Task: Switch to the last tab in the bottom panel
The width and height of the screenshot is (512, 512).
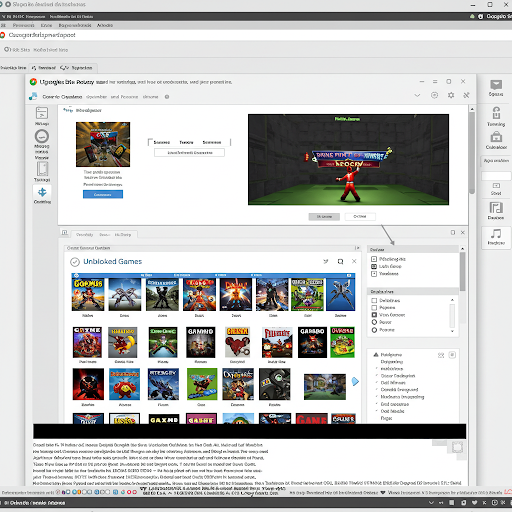Action: (x=123, y=235)
